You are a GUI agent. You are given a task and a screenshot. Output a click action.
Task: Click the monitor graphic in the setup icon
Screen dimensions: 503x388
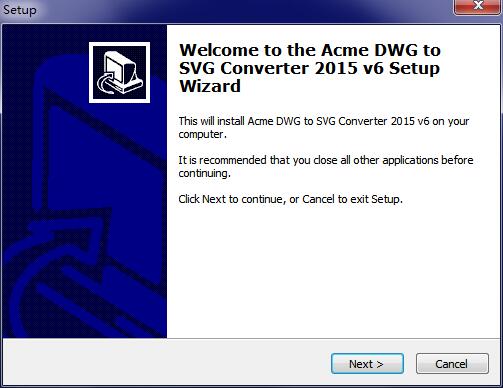click(125, 71)
